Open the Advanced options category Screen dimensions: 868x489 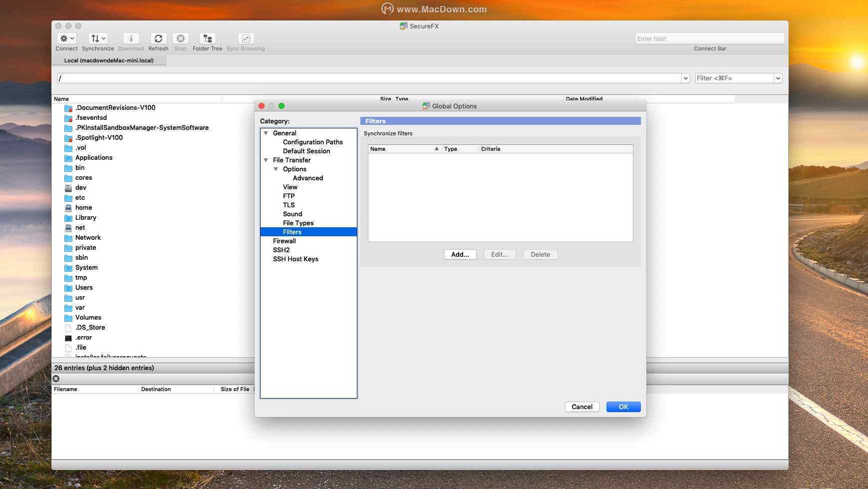tap(307, 178)
